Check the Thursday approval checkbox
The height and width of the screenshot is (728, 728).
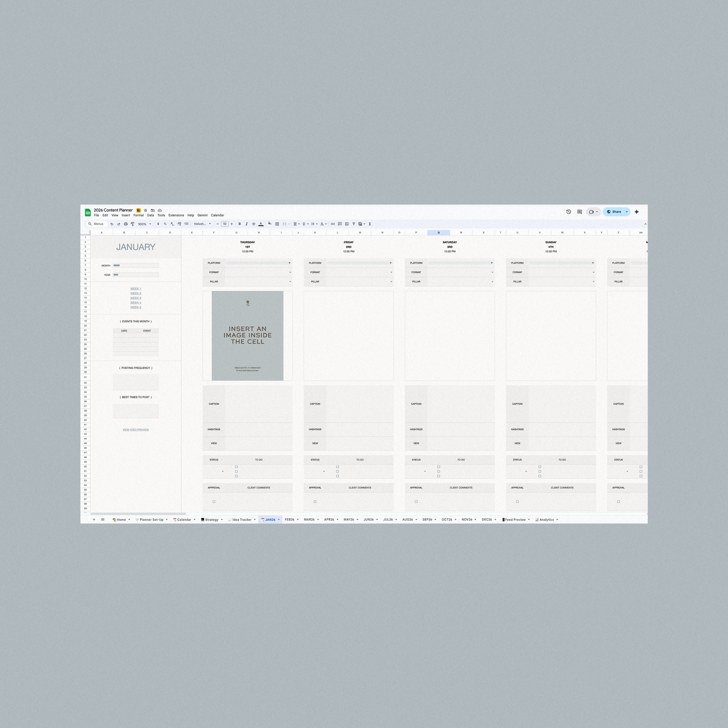pos(214,501)
